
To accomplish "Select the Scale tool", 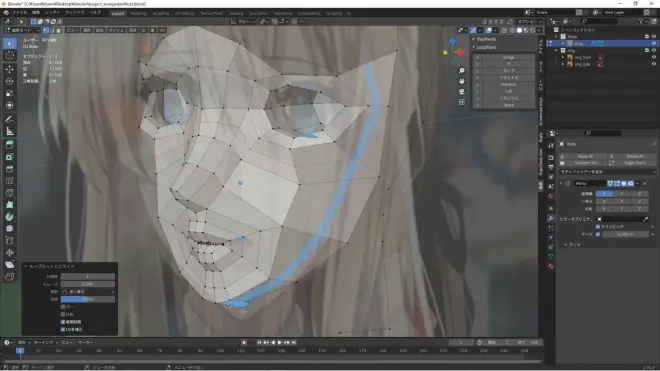I will (10, 93).
